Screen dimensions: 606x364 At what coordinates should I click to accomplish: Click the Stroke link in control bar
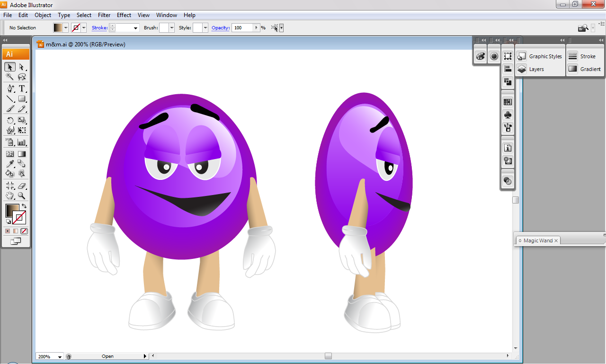(x=99, y=28)
